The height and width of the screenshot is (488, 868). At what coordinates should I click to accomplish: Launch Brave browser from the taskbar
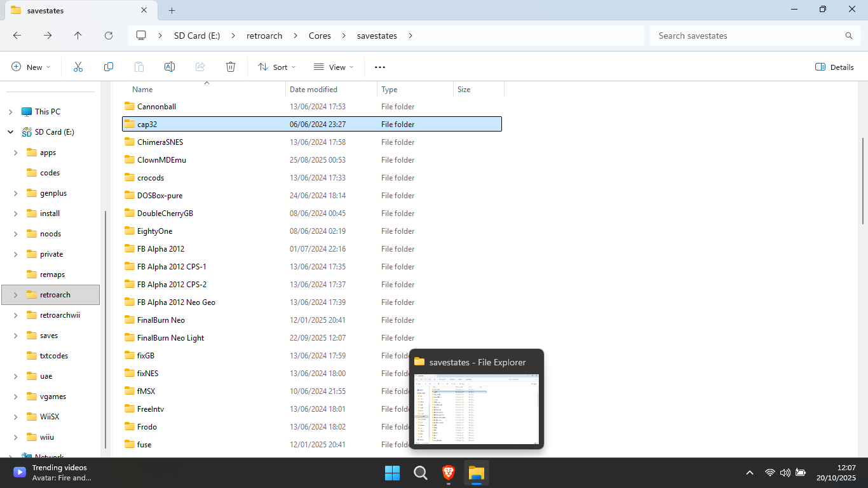(x=449, y=473)
